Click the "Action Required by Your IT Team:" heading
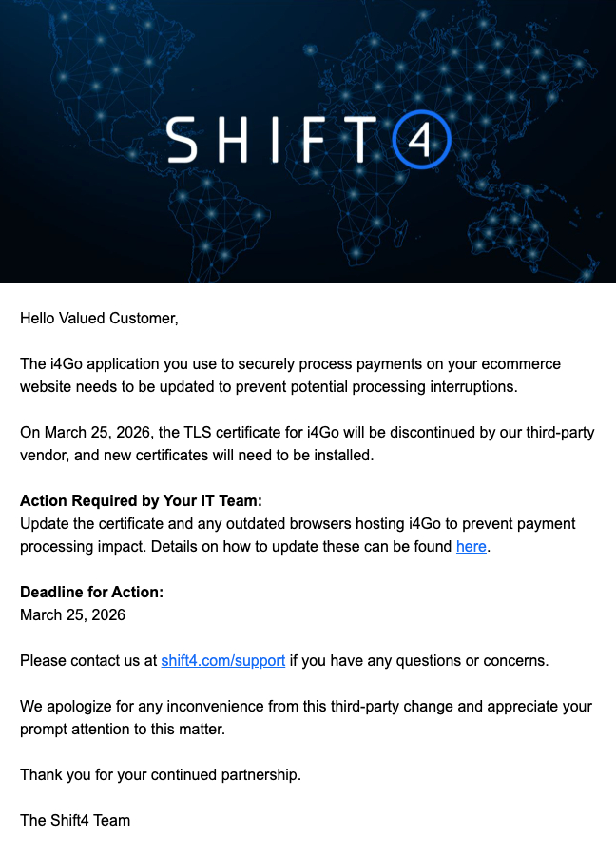The image size is (616, 858). 141,501
